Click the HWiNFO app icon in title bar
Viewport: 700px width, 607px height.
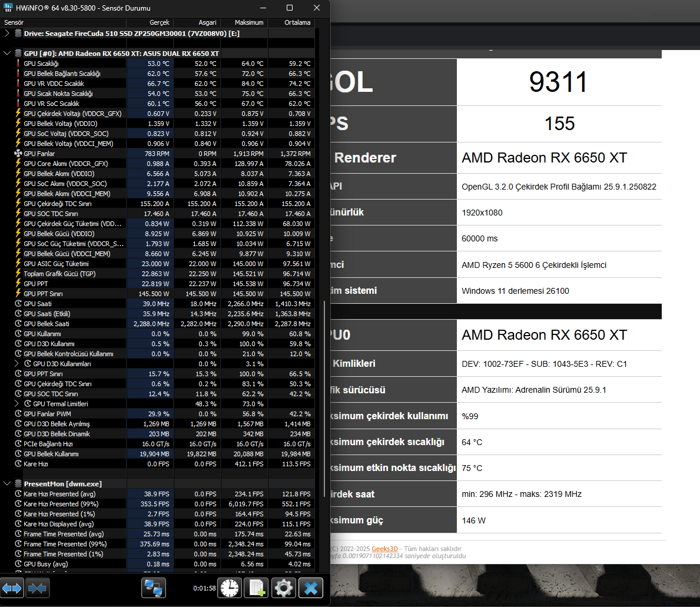point(8,8)
